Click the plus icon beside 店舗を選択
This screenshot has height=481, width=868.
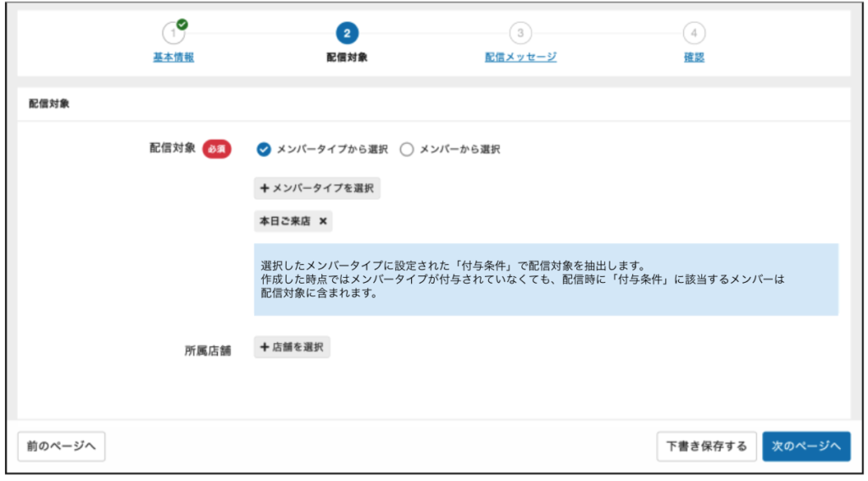tap(264, 347)
